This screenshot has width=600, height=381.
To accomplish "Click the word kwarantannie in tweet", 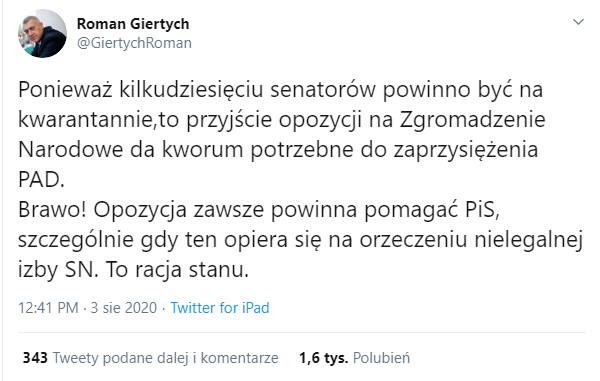I will [x=85, y=119].
